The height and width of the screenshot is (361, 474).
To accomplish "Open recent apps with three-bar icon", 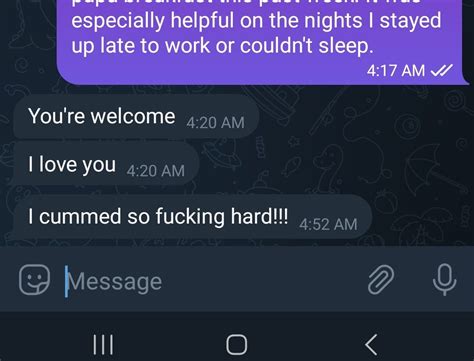I will coord(103,345).
